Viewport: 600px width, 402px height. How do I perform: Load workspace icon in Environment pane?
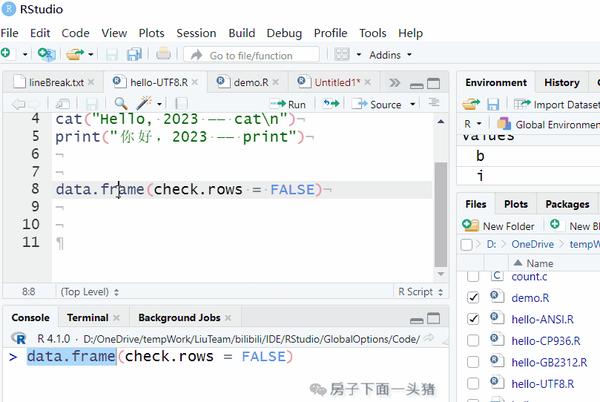coord(471,104)
